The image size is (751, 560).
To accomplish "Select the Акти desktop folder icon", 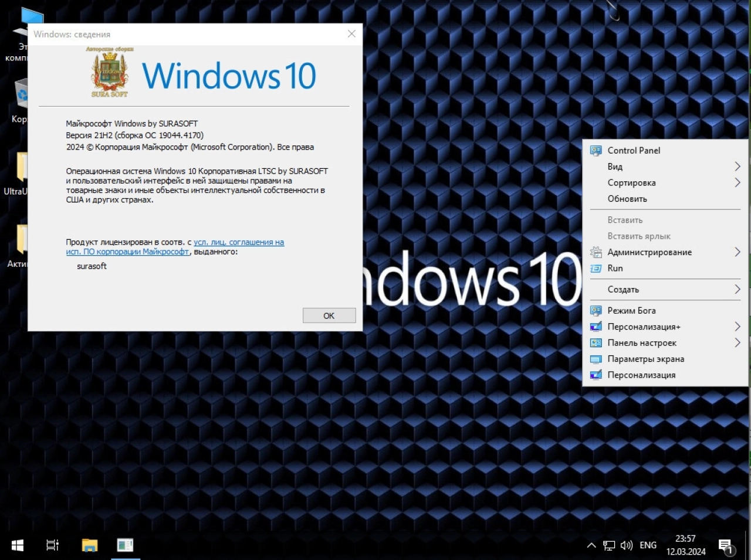I will [x=18, y=246].
